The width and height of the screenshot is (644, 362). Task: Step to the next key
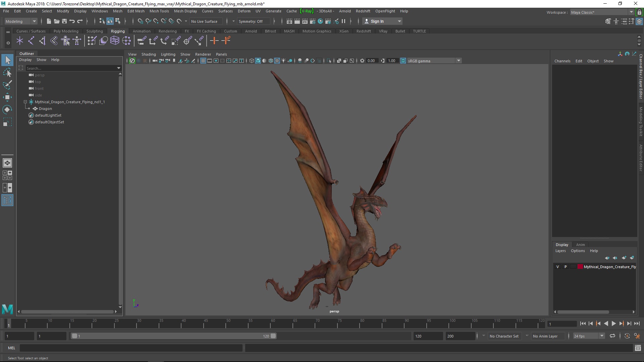(x=621, y=323)
